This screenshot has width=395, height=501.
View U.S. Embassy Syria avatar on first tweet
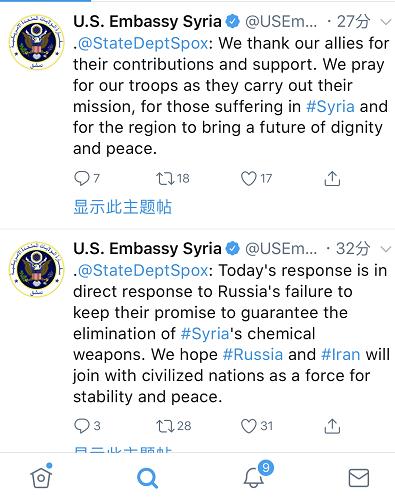(36, 42)
